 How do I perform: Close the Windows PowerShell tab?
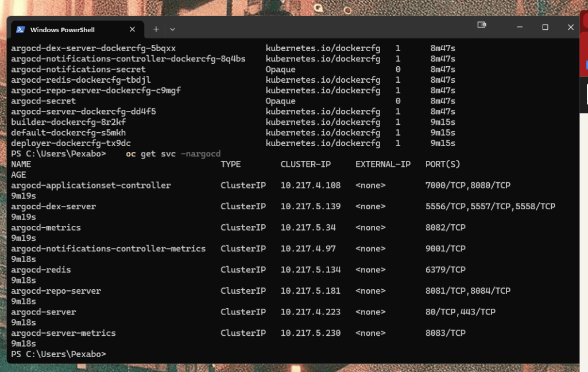tap(133, 29)
